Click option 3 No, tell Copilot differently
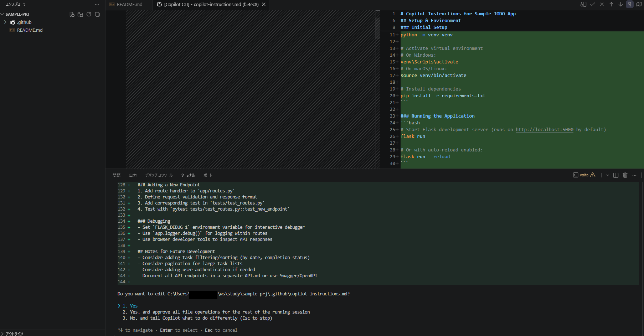 [x=197, y=318]
